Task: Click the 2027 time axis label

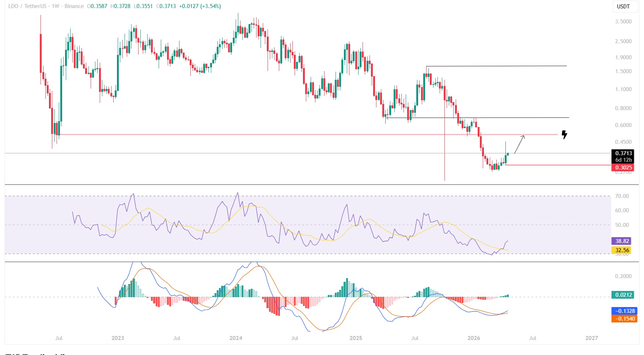Action: 592,338
